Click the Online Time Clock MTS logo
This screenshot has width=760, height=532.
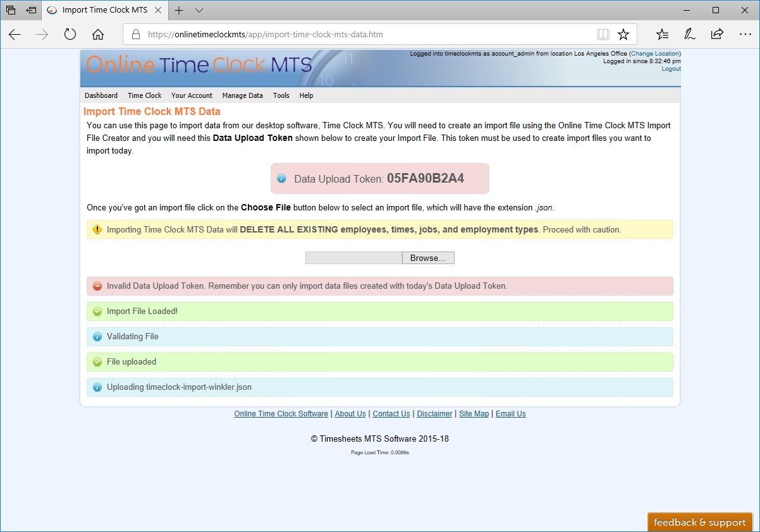click(199, 65)
